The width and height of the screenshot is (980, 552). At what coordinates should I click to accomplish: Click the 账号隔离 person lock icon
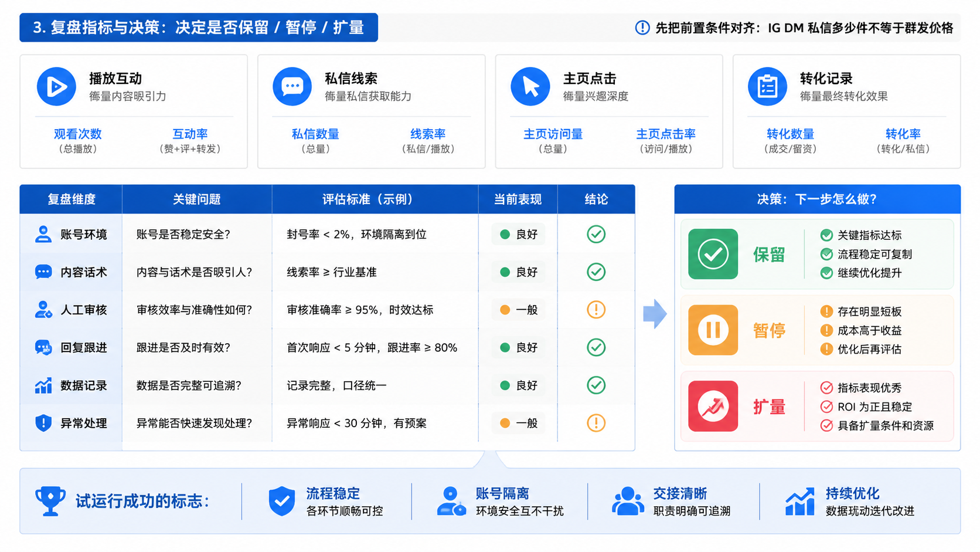451,501
